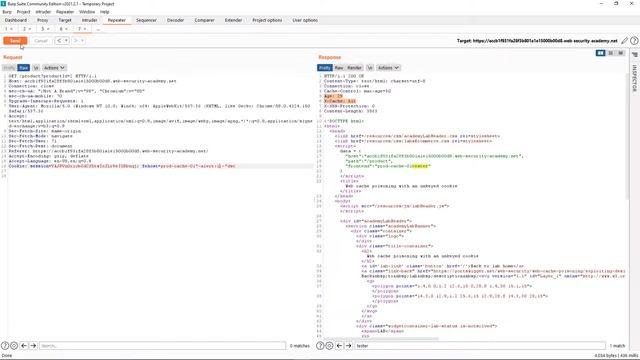
Task: Jump to next Response search match
Action: point(349,346)
